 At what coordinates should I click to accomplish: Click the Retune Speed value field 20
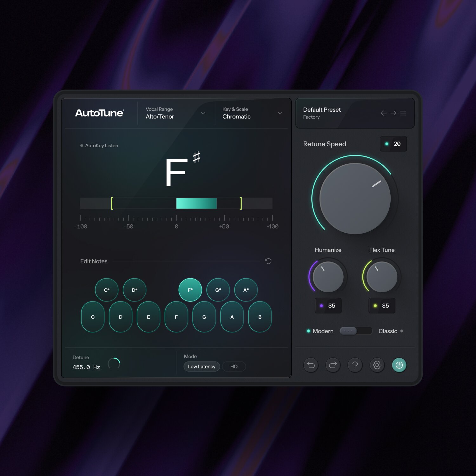(x=393, y=144)
